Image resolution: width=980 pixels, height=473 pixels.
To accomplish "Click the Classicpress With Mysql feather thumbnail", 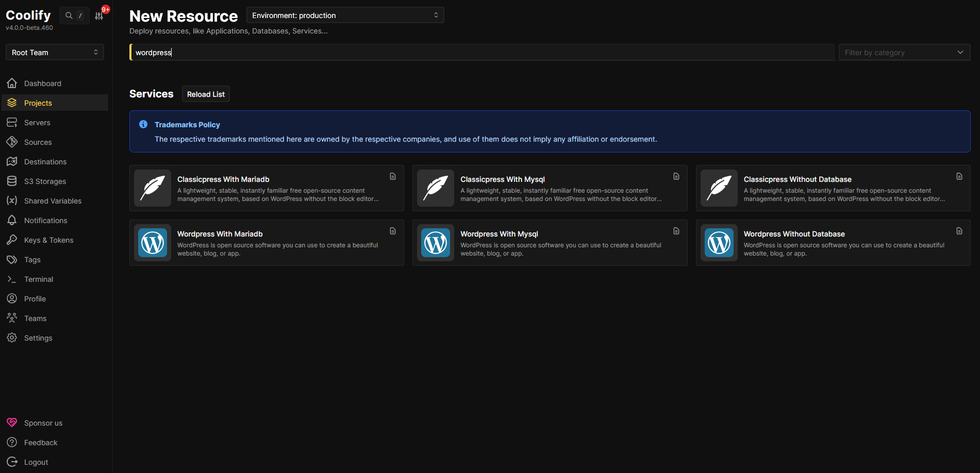I will (436, 188).
